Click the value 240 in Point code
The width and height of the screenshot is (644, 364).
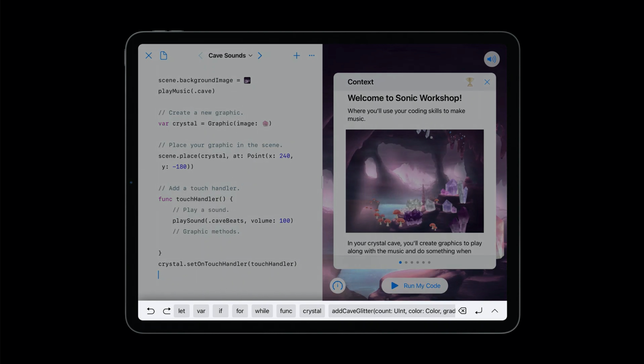(x=284, y=156)
